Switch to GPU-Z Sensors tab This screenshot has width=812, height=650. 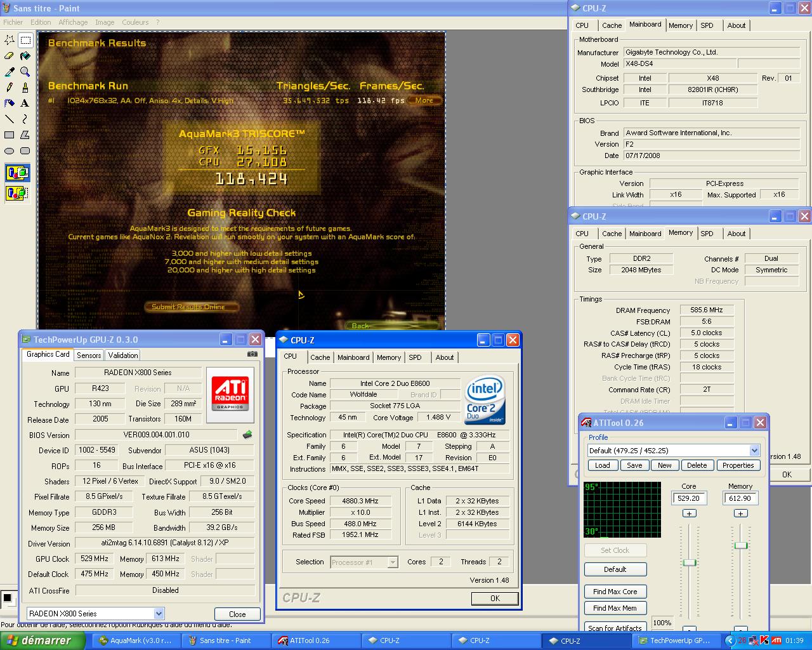click(x=89, y=355)
